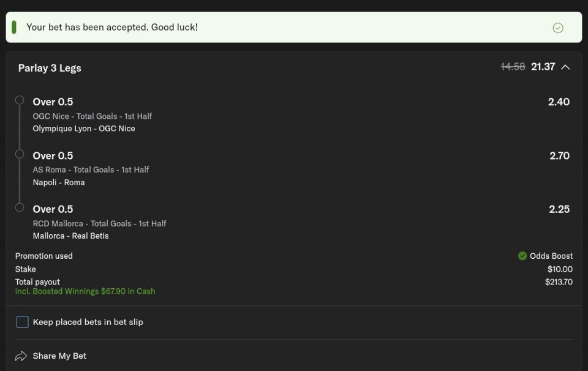This screenshot has width=588, height=371.
Task: Click the $213.70 total payout amount
Action: (559, 282)
